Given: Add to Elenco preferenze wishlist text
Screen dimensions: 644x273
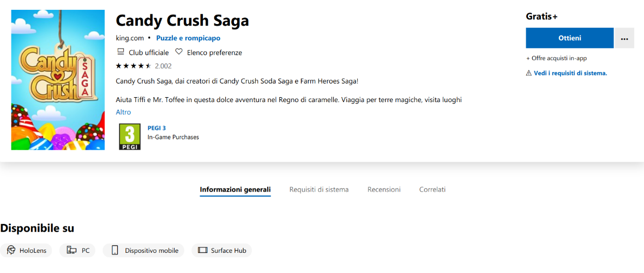Looking at the screenshot, I should (x=214, y=52).
